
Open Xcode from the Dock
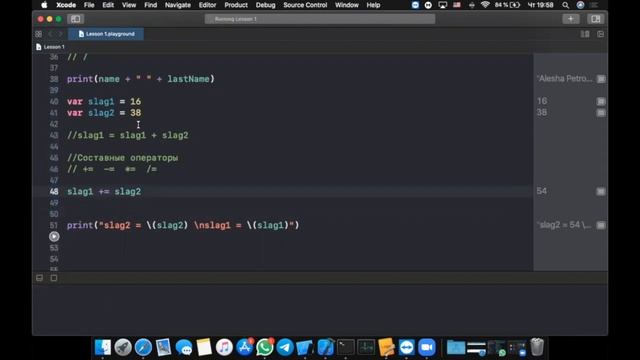[325, 347]
